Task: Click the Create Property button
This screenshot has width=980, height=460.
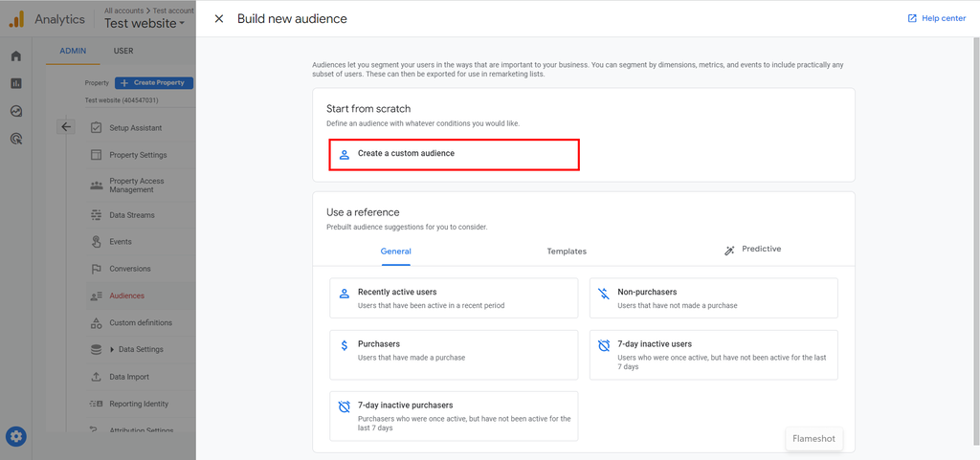Action: click(154, 83)
